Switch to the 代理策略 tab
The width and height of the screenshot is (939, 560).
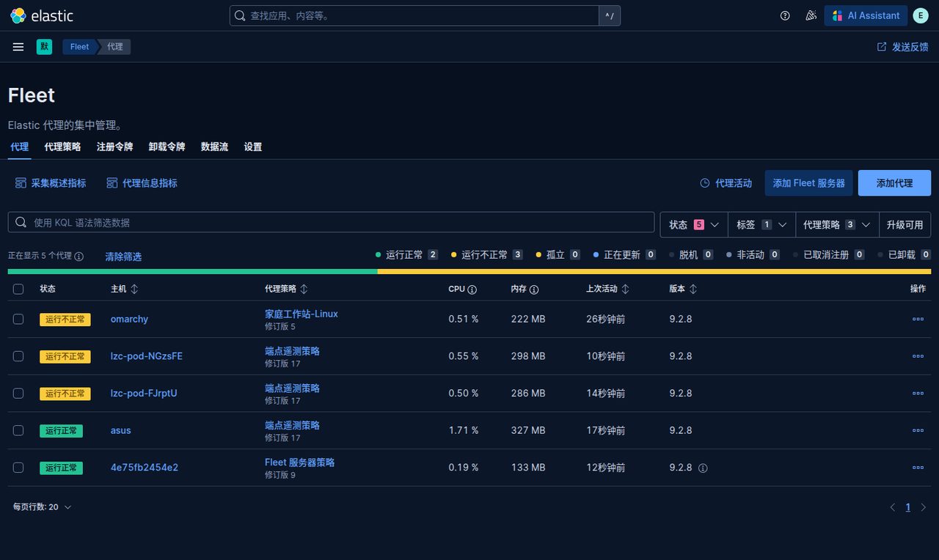[62, 147]
